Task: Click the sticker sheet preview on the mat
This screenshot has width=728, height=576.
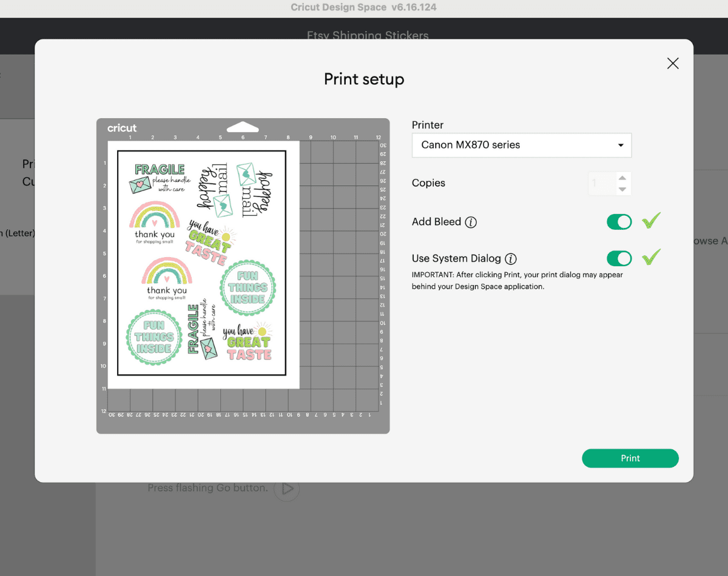Action: (204, 265)
